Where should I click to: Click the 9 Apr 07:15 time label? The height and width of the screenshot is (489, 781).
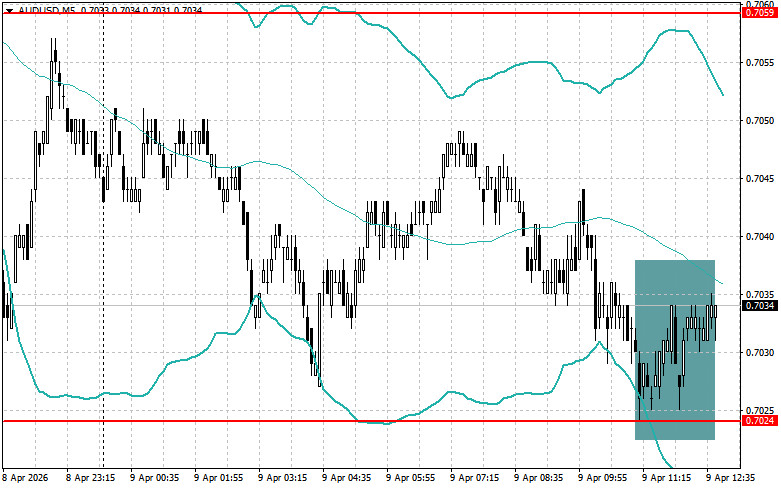tap(474, 478)
